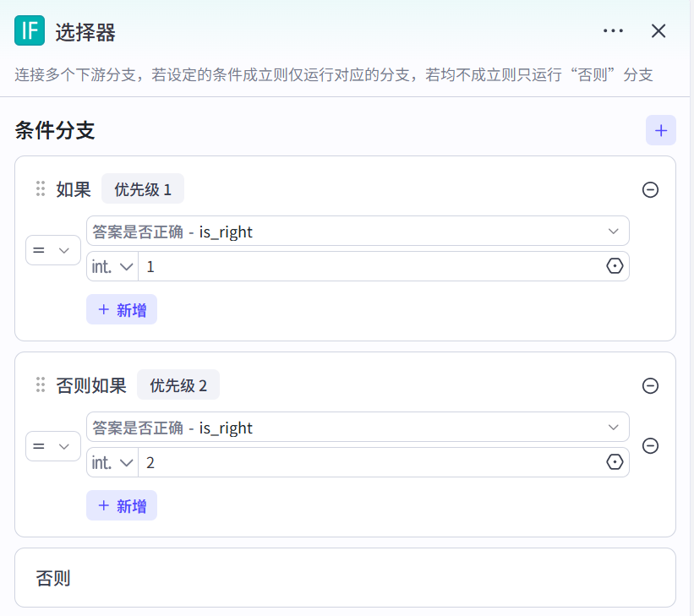Image resolution: width=694 pixels, height=616 pixels.
Task: Change int. type dropdown for value 1
Action: pyautogui.click(x=112, y=266)
